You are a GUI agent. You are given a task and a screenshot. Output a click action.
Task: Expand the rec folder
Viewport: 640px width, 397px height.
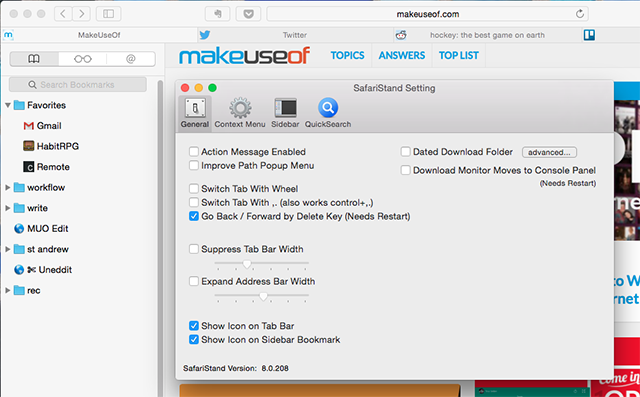[x=8, y=291]
